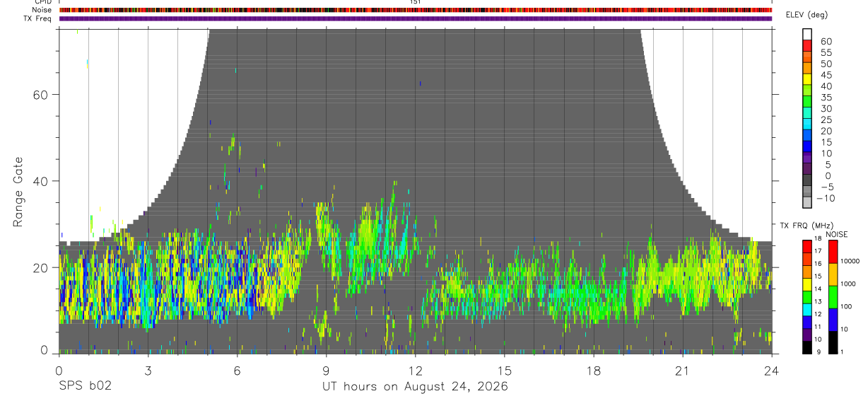
Task: Click the 3 hour tick label
Action: (x=148, y=371)
